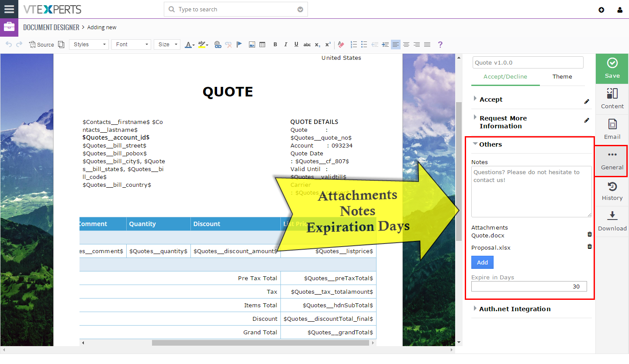Switch editor to Source view
This screenshot has height=364, width=629.
pos(41,45)
